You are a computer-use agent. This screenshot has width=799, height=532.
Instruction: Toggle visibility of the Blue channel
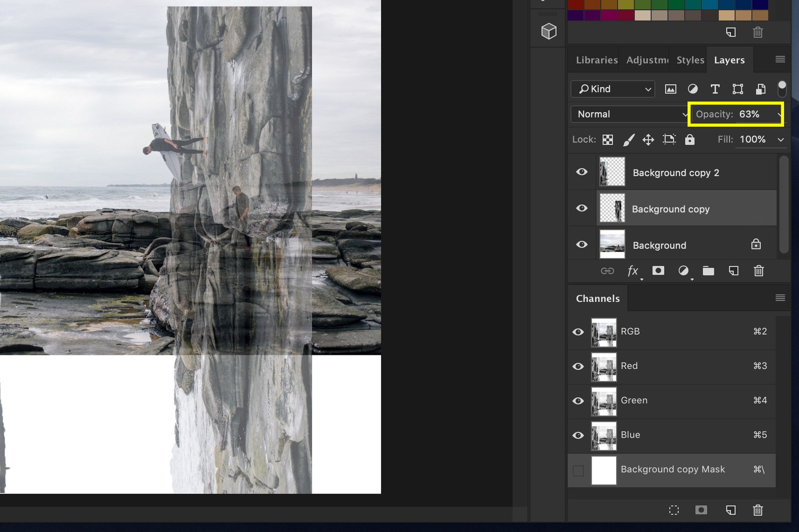coord(578,435)
